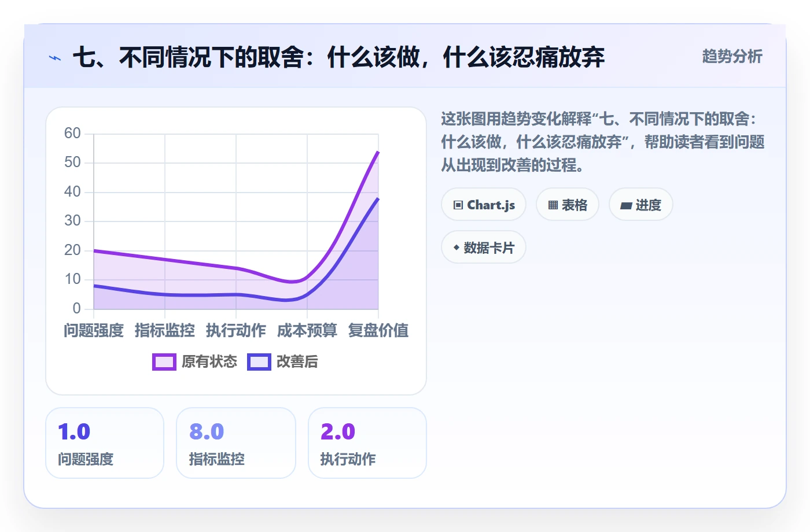Toggle the 原有状态 legend swatch

164,362
